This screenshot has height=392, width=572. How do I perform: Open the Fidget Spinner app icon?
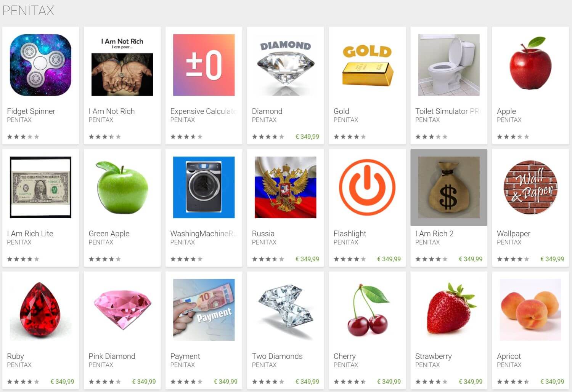pos(40,65)
